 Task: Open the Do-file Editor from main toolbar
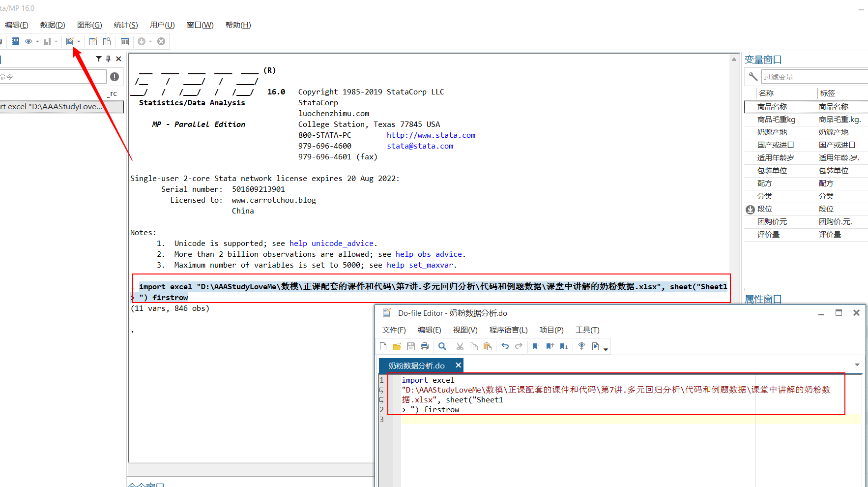(70, 42)
